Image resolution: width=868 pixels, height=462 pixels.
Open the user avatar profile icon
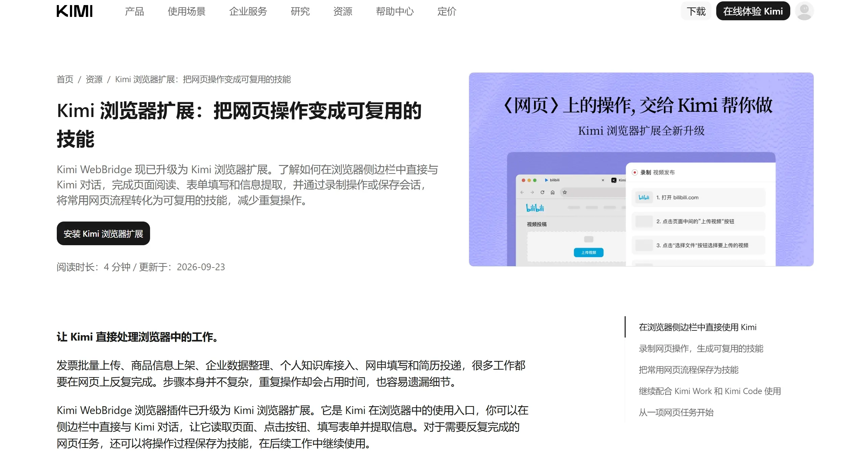pos(804,11)
